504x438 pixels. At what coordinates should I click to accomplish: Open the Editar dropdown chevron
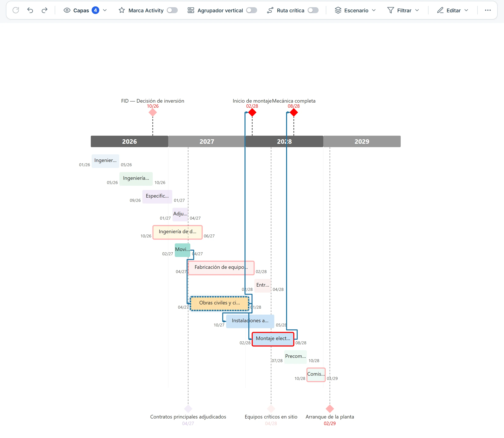coord(466,10)
